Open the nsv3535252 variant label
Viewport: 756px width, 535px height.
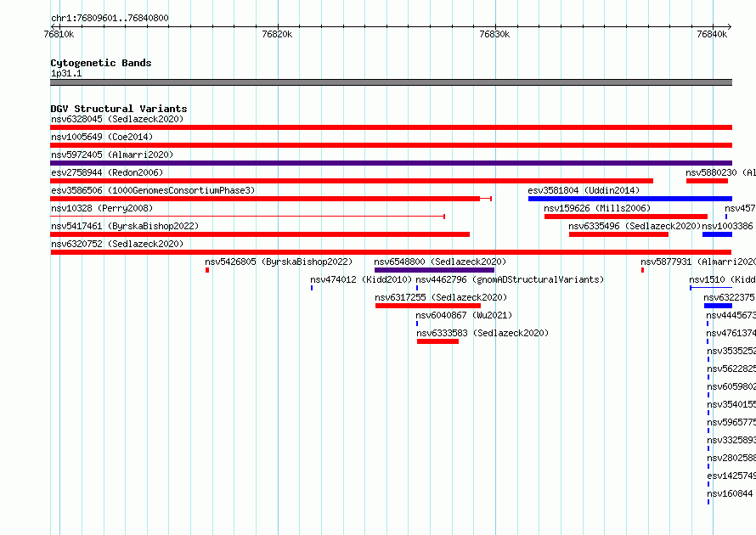tap(731, 351)
